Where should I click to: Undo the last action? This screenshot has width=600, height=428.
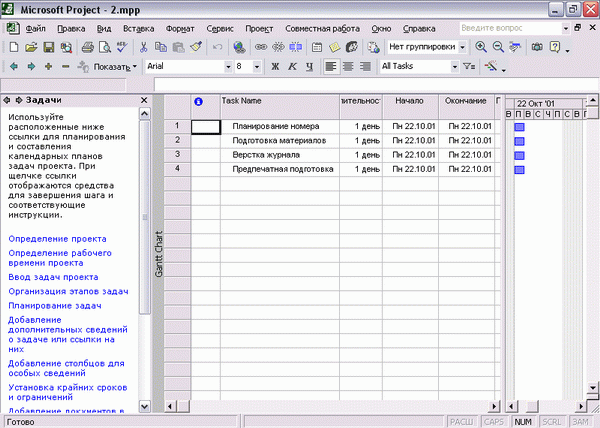click(x=217, y=47)
